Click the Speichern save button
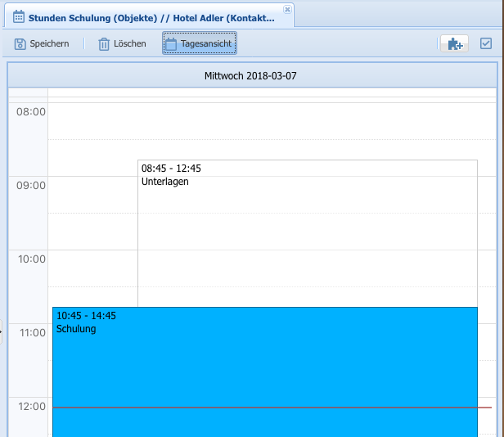Viewport: 504px width, 437px height. pos(42,44)
